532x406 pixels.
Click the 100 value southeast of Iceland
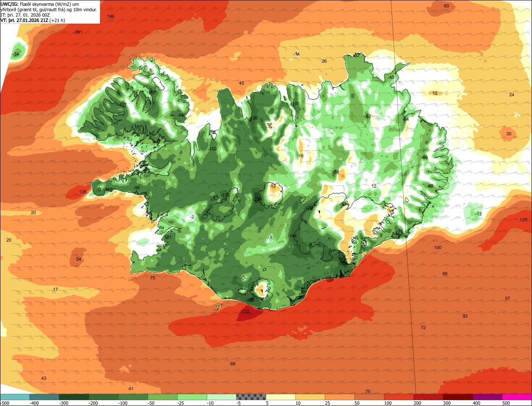coord(438,247)
